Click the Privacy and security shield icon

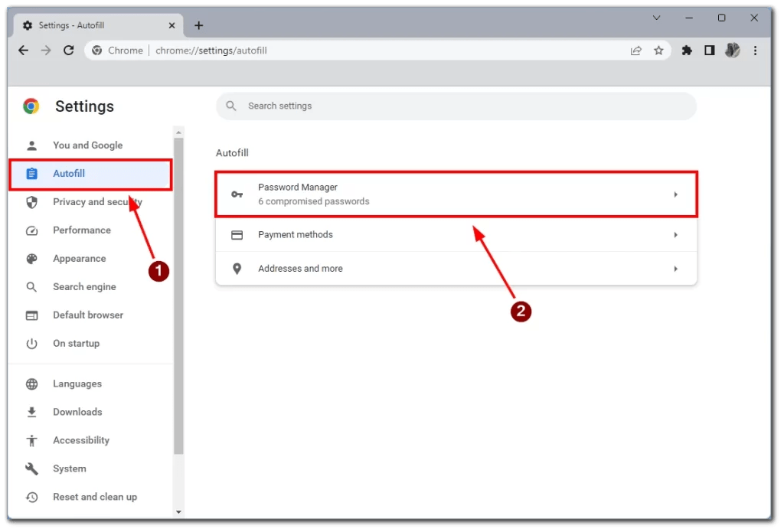pyautogui.click(x=31, y=202)
